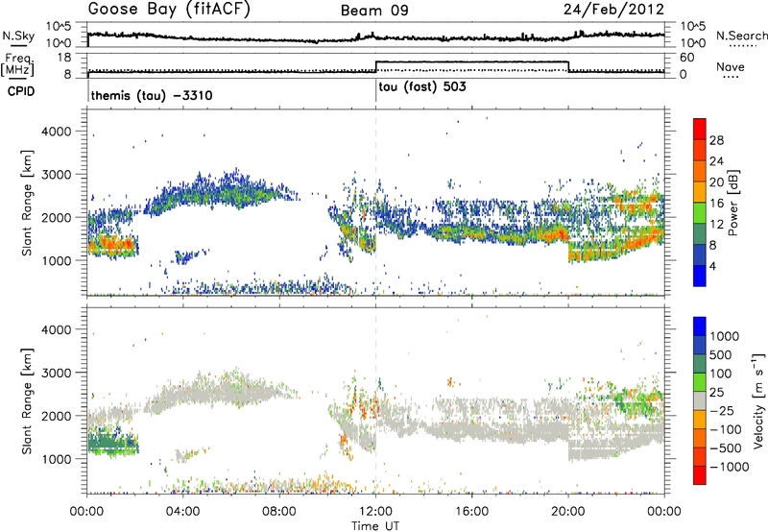This screenshot has height=532, width=768.
Task: Click the "4" value on the power colorbar
Action: (x=712, y=266)
